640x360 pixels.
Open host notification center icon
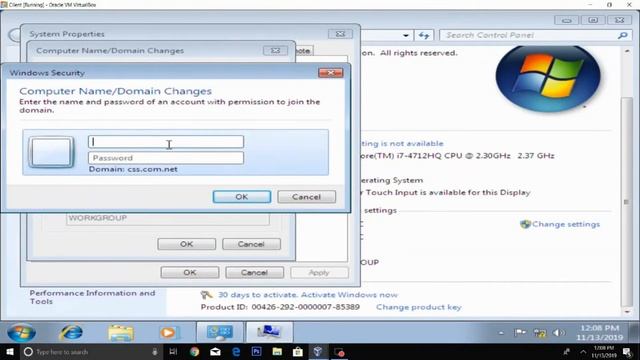(627, 352)
